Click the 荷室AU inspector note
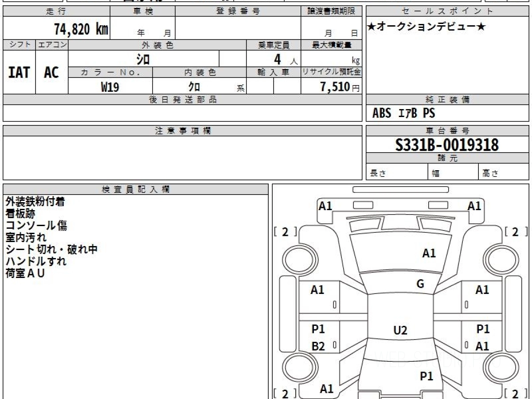 pyautogui.click(x=25, y=274)
